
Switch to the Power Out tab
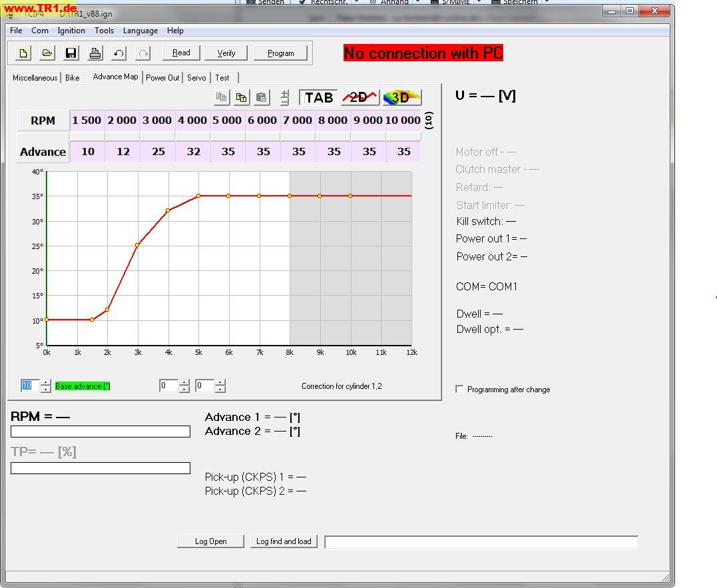pyautogui.click(x=162, y=78)
